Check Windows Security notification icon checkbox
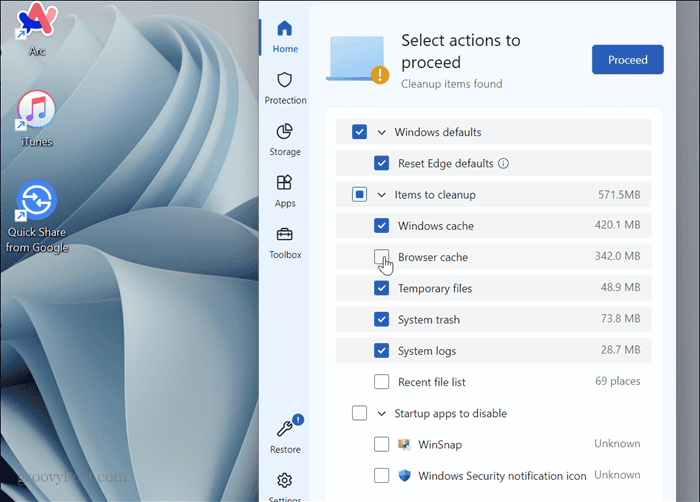Screen dimensions: 700x502 click(x=381, y=476)
